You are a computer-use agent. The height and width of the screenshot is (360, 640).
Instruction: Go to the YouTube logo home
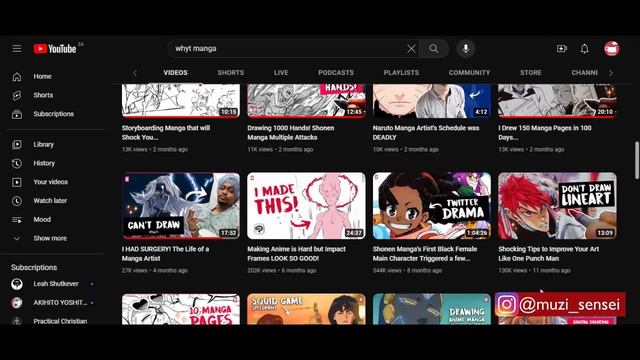pos(55,49)
